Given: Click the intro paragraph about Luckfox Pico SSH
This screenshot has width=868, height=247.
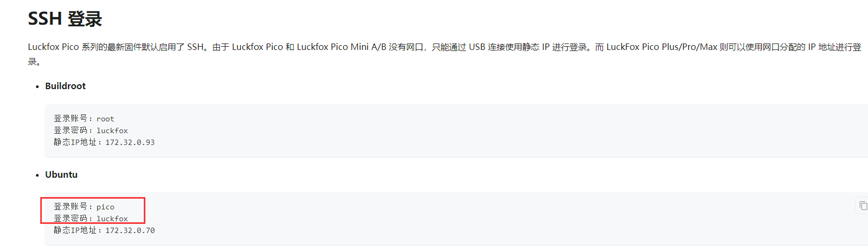Looking at the screenshot, I should (x=445, y=54).
